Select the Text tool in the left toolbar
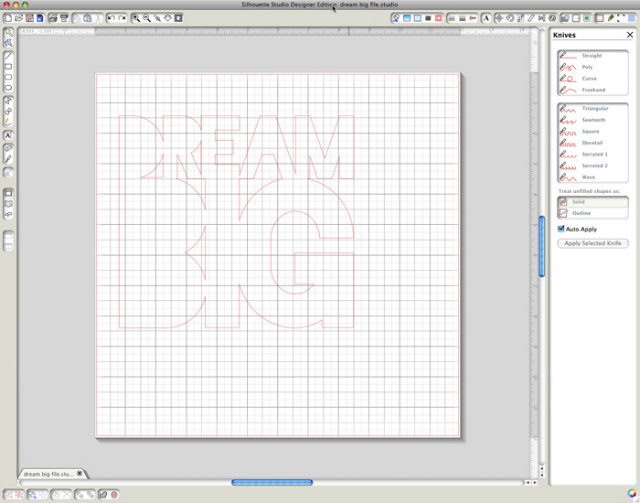 click(x=8, y=135)
